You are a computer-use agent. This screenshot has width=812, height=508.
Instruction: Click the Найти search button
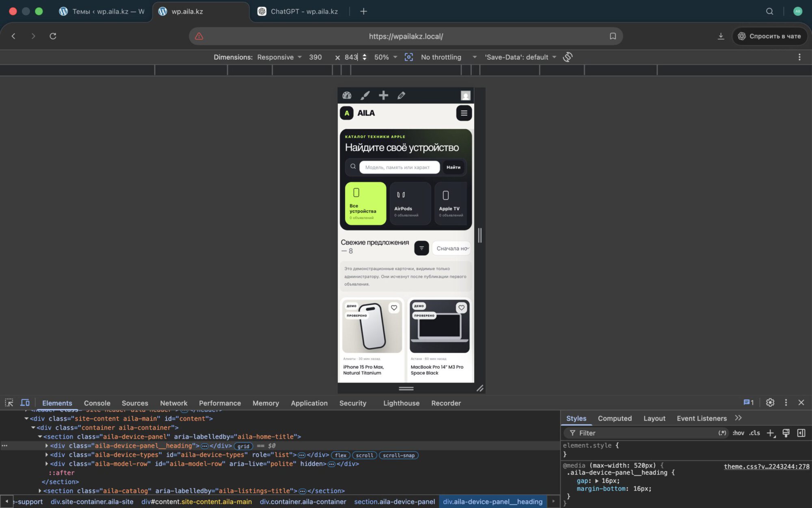point(453,167)
